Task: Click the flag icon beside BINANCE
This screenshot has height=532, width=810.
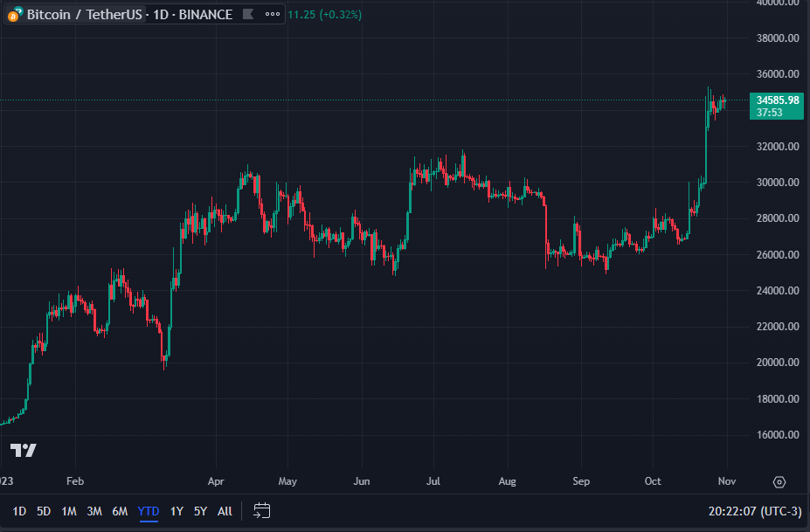Action: [x=248, y=15]
